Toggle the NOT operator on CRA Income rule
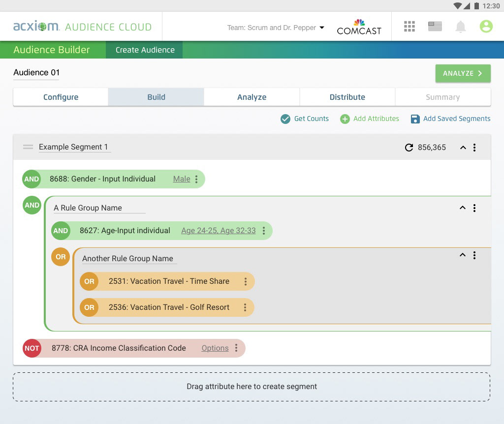Viewport: 504px width, 424px height. coord(32,348)
